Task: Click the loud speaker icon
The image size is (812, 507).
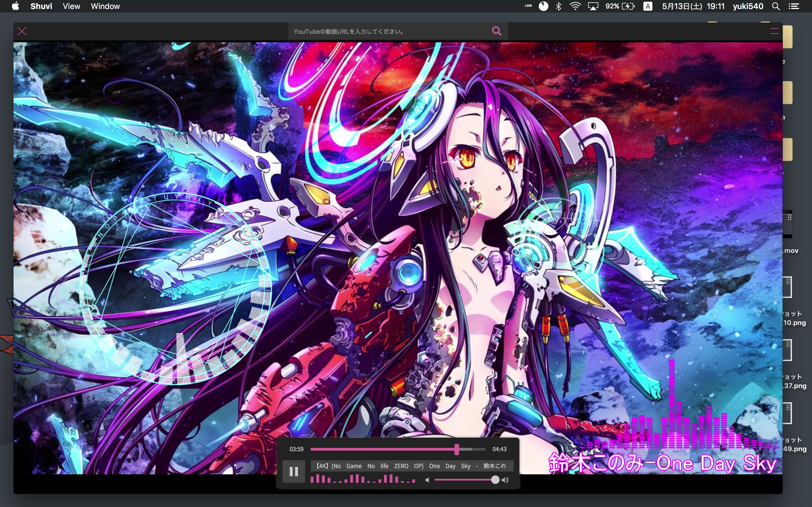Action: [x=505, y=480]
